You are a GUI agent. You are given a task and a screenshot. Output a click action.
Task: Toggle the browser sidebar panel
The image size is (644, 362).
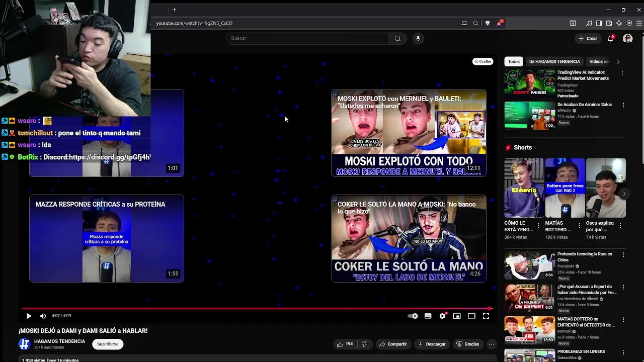[x=599, y=23]
